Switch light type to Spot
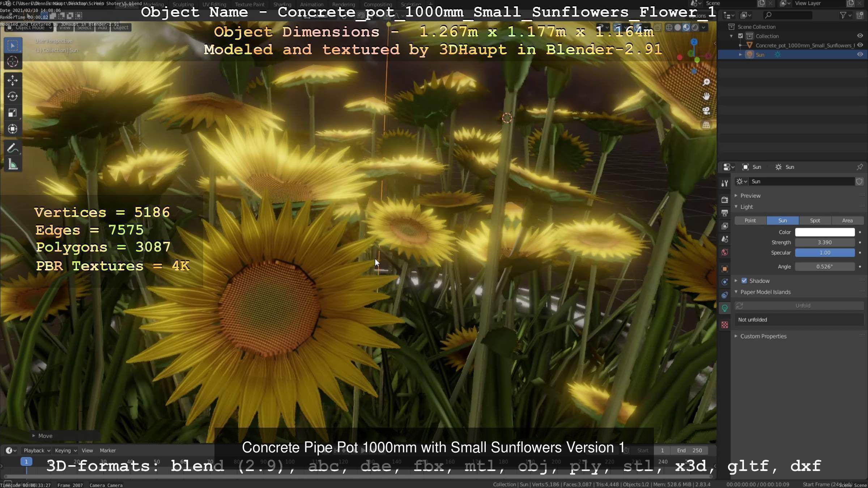Screen dimensions: 868x488 click(815, 221)
